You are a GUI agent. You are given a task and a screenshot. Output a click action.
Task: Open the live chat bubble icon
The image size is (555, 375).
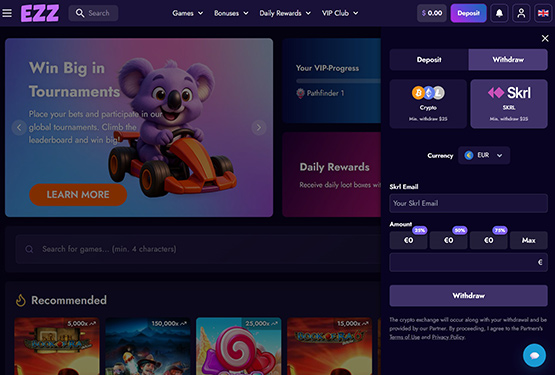click(x=534, y=355)
